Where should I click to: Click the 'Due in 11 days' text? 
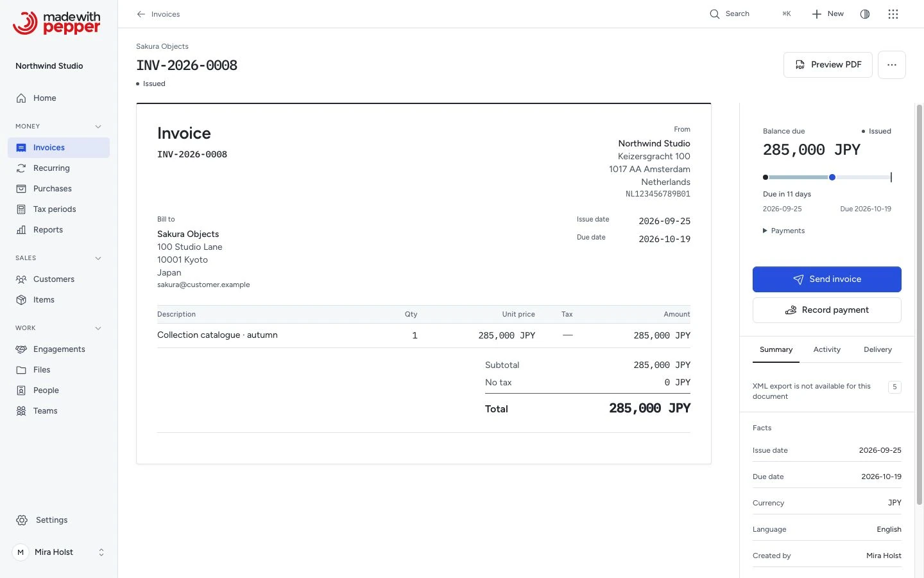click(x=787, y=195)
